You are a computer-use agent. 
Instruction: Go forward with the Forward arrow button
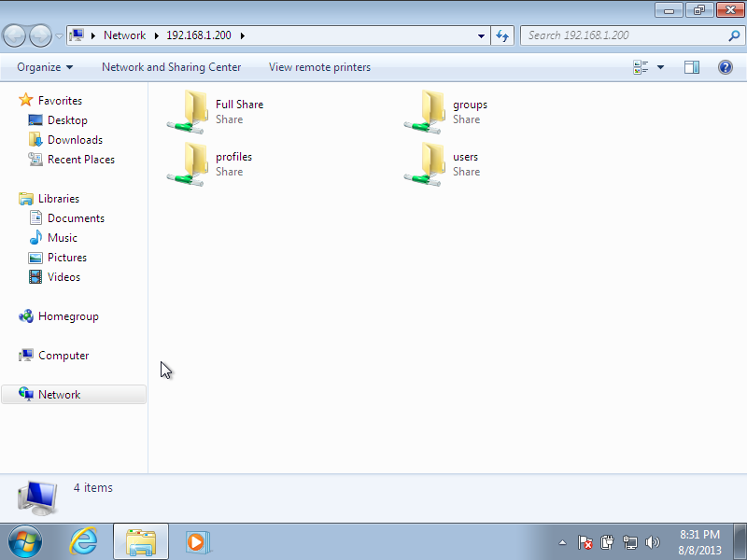point(41,35)
